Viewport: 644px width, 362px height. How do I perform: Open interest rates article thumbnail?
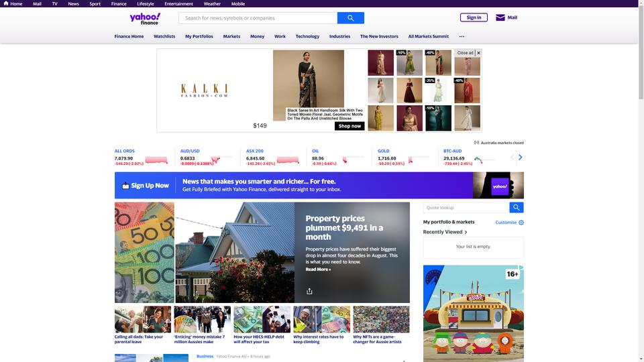(321, 319)
